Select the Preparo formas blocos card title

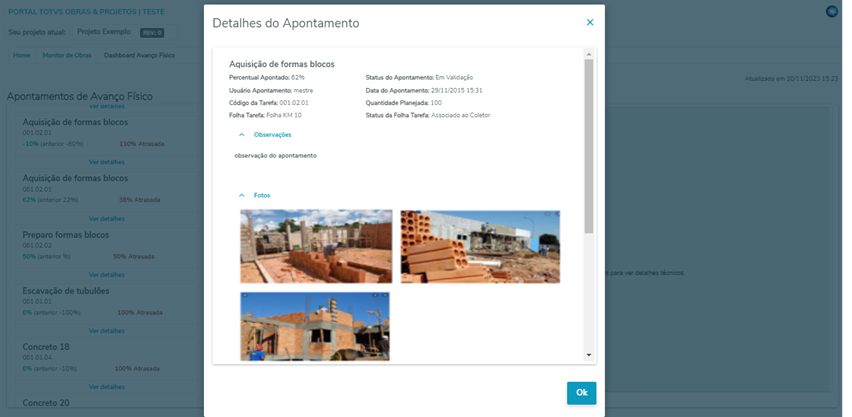(x=66, y=235)
